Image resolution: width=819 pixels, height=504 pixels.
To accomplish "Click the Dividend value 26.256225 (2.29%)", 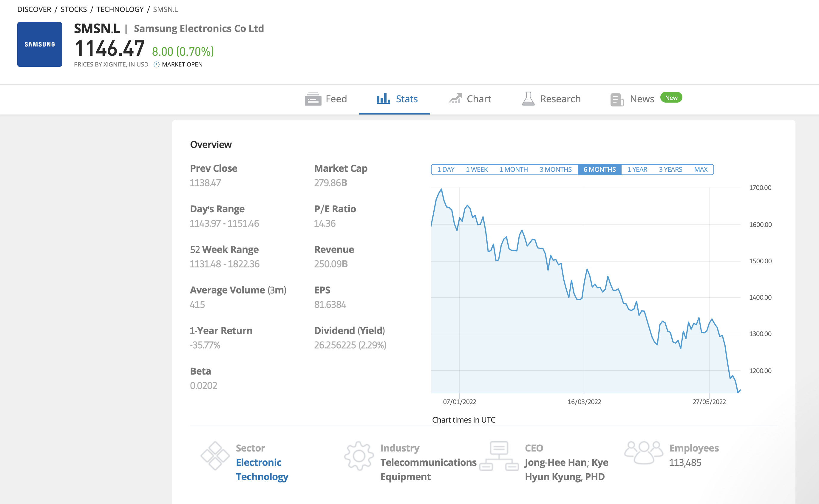I will (x=350, y=345).
